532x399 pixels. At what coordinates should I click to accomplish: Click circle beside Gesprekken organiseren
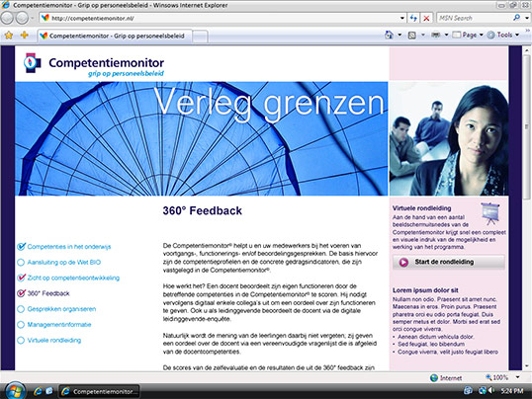click(21, 309)
